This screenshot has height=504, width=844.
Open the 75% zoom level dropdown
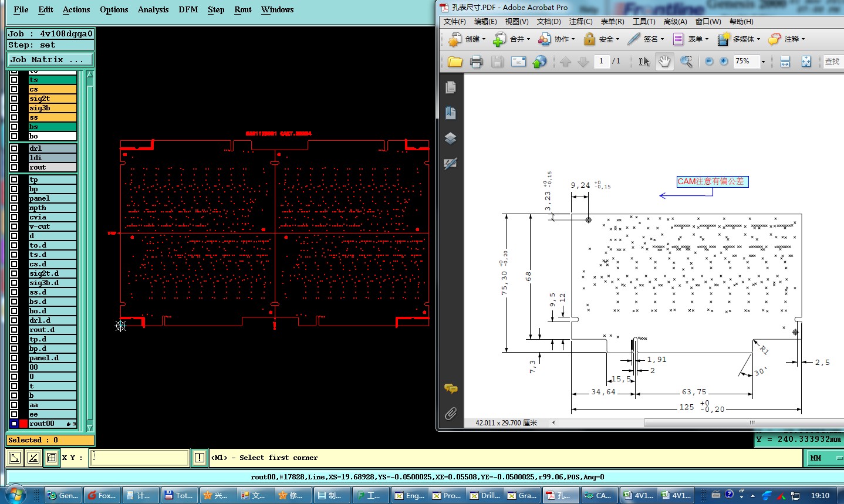point(763,62)
